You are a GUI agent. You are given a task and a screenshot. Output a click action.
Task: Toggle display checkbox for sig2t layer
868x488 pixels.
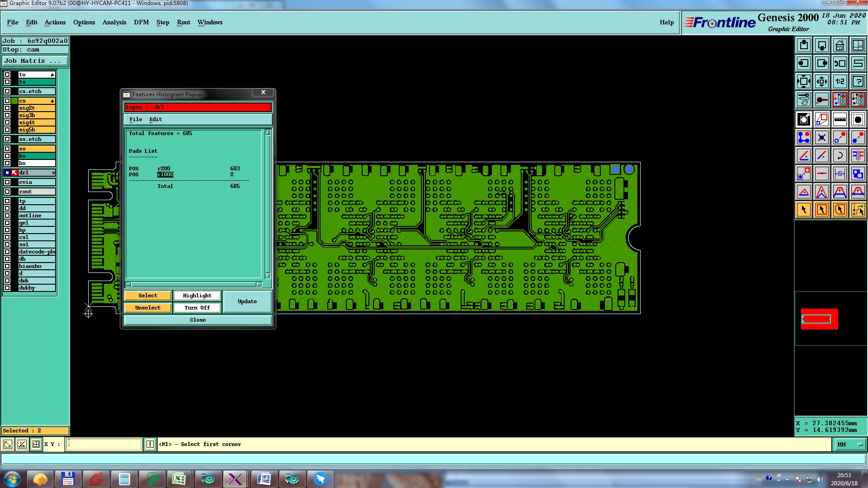[x=7, y=108]
